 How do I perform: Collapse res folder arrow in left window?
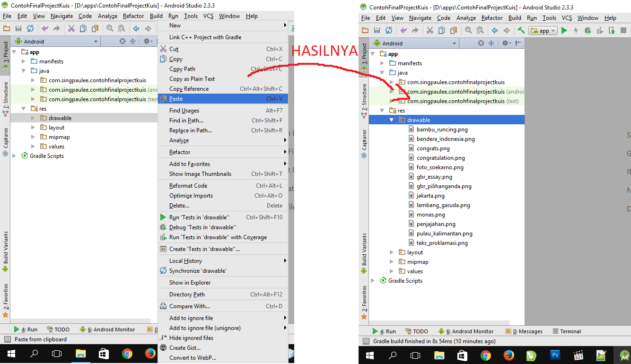point(24,109)
